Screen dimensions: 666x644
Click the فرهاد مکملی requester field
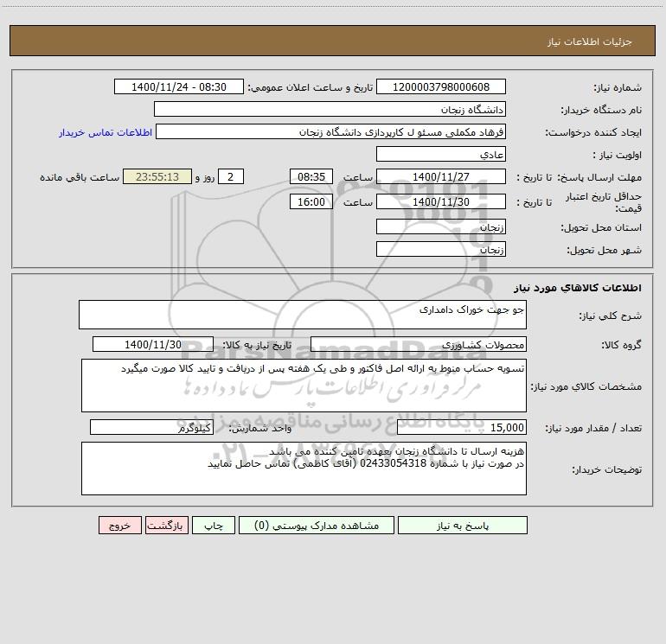click(330, 131)
